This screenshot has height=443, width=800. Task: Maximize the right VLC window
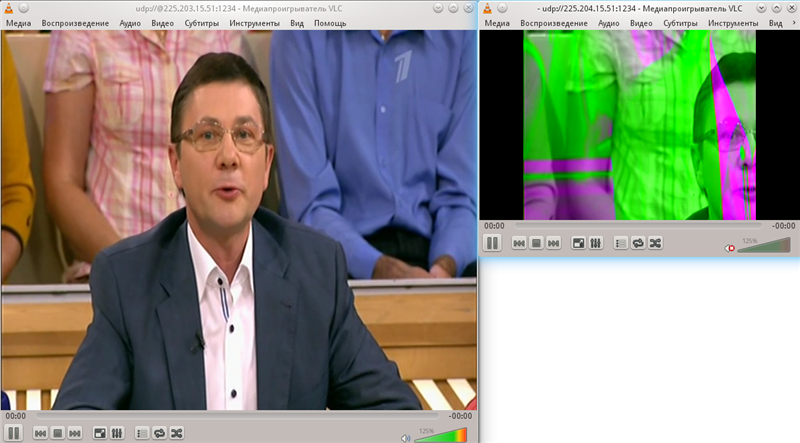coord(777,8)
